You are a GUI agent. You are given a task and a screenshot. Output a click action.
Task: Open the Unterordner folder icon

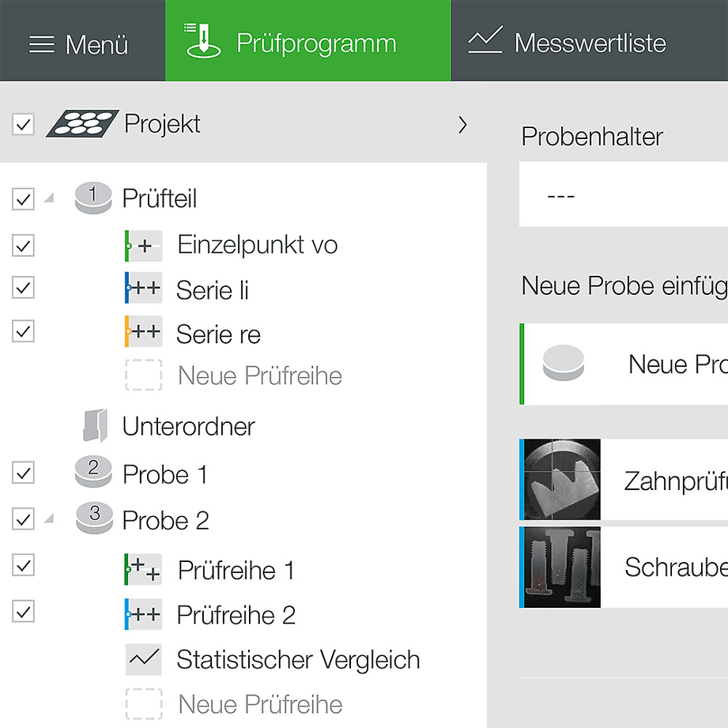click(x=96, y=425)
